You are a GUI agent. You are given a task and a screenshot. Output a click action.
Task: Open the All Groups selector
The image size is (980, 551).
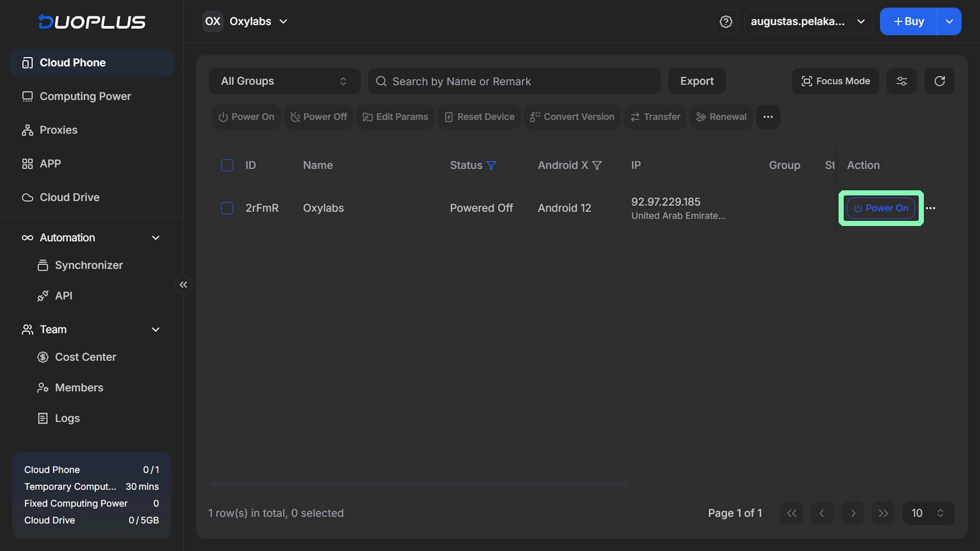point(285,81)
